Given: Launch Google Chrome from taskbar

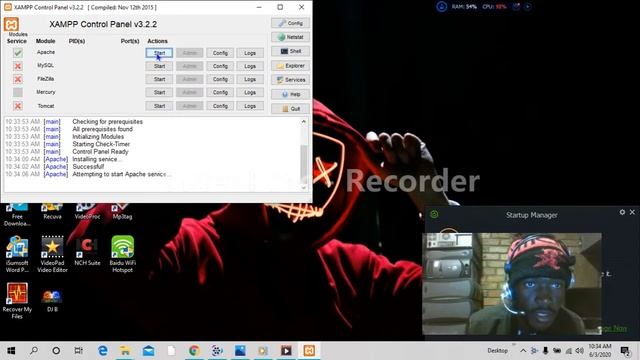Looking at the screenshot, I should click(x=194, y=351).
